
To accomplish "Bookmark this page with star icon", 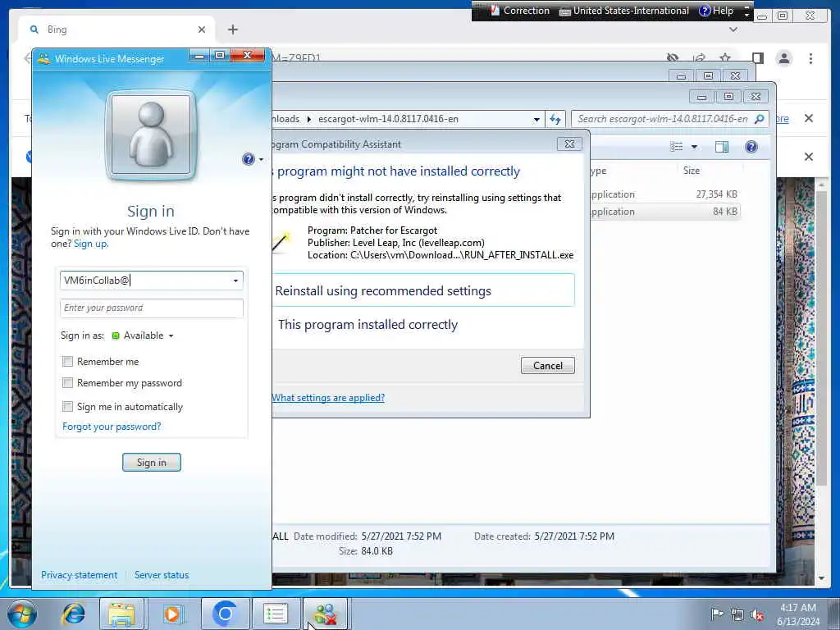I will click(725, 58).
